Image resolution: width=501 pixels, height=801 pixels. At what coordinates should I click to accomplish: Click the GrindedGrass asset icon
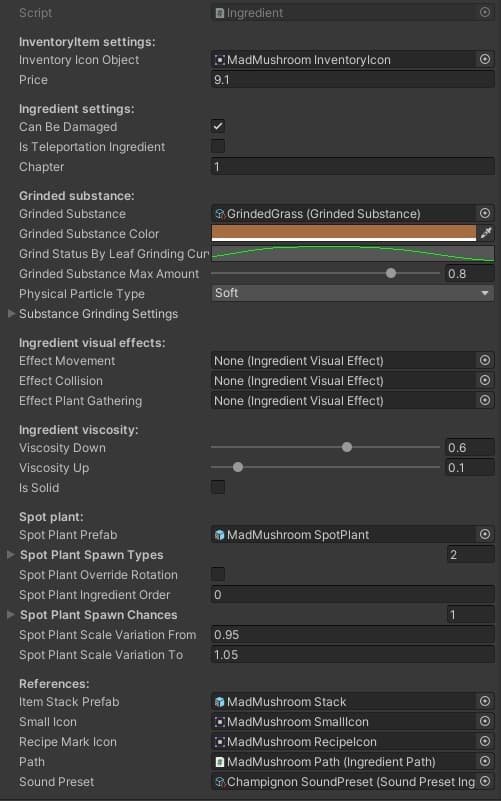220,214
